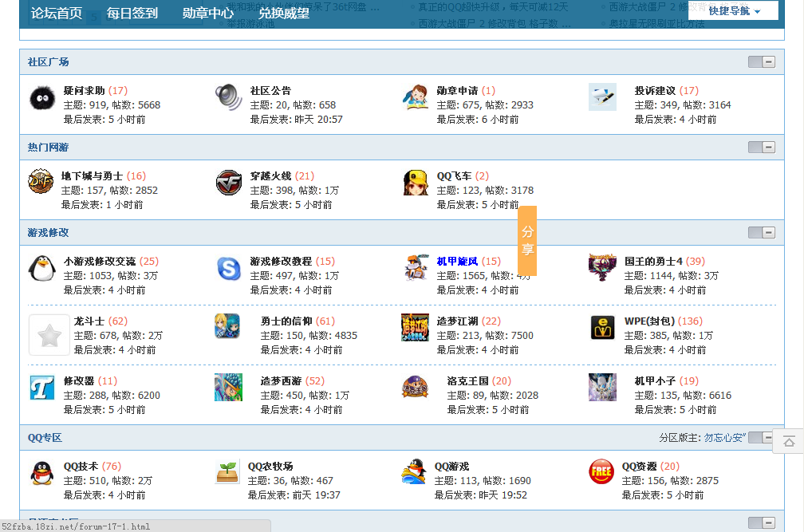Screen dimensions: 804x532
Task: Collapse the 社区广场 section
Action: (762, 62)
